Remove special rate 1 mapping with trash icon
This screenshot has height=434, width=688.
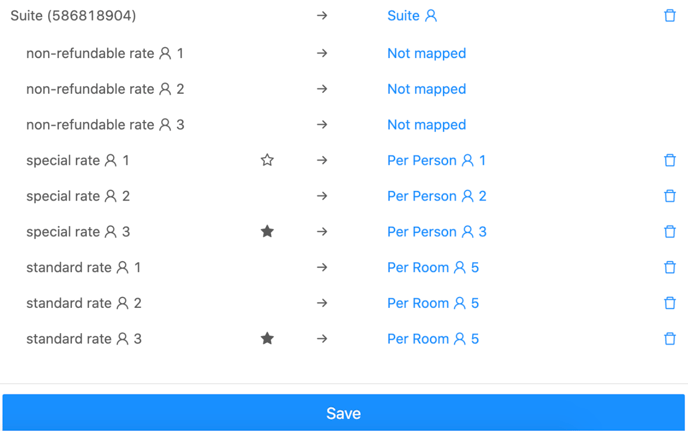[x=670, y=160]
